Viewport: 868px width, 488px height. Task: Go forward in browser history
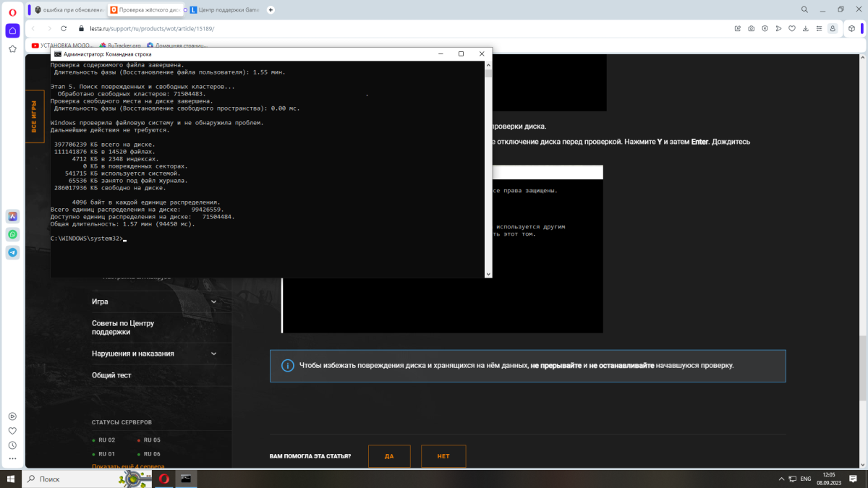click(x=49, y=28)
